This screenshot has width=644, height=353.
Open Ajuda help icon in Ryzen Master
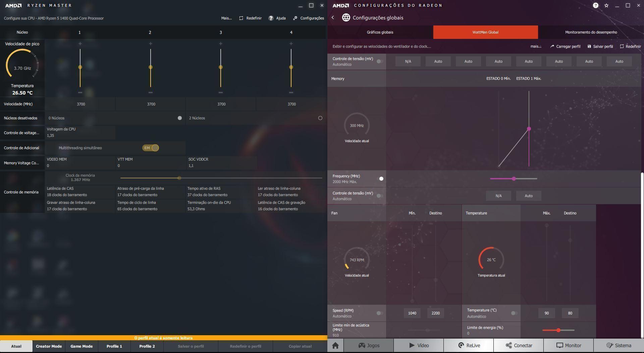click(271, 18)
